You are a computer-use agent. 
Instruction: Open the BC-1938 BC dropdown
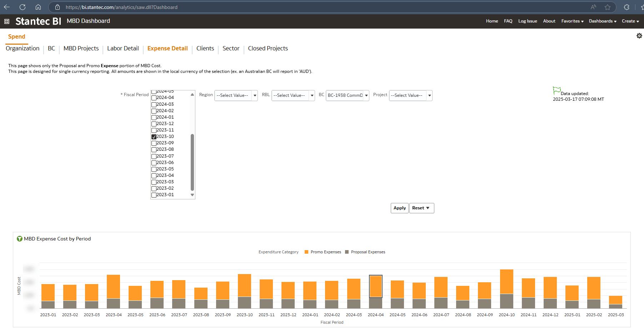pyautogui.click(x=348, y=95)
